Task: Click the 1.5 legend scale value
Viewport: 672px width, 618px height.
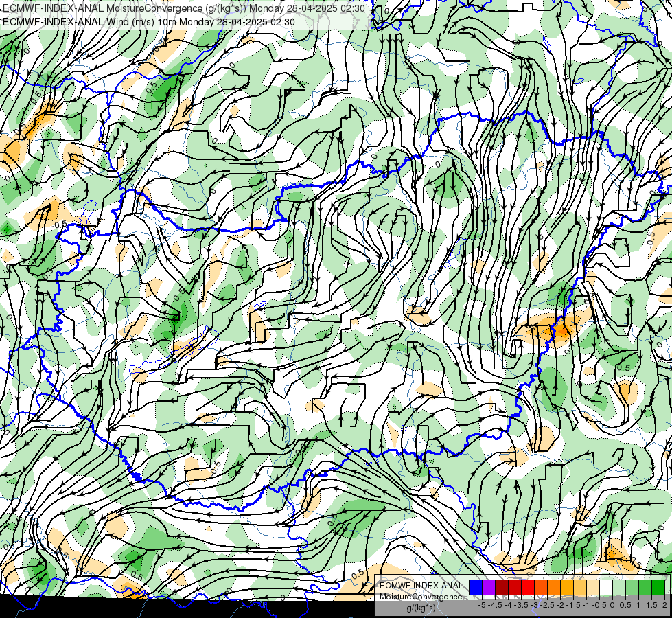Action: [x=651, y=605]
